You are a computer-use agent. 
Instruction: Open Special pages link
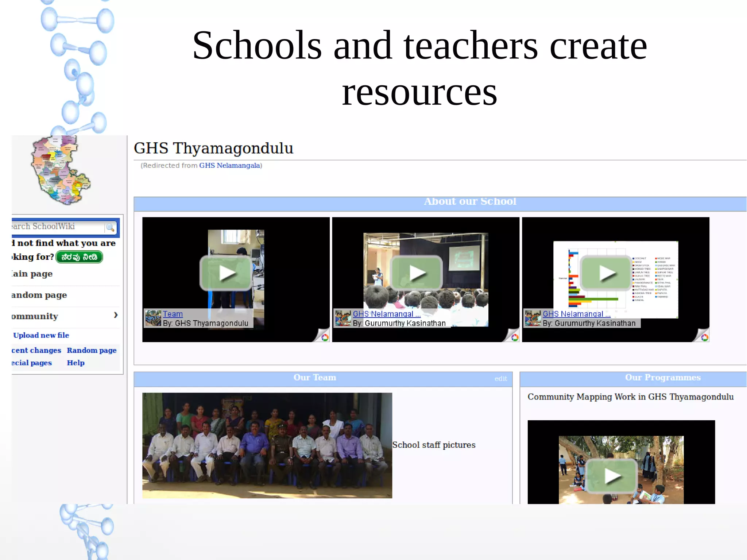coord(32,363)
